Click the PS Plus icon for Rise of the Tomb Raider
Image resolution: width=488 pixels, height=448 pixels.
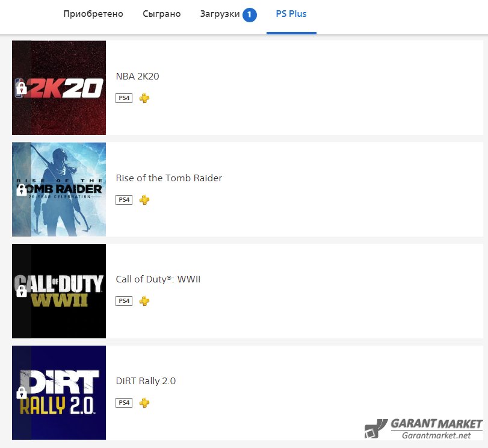click(144, 200)
